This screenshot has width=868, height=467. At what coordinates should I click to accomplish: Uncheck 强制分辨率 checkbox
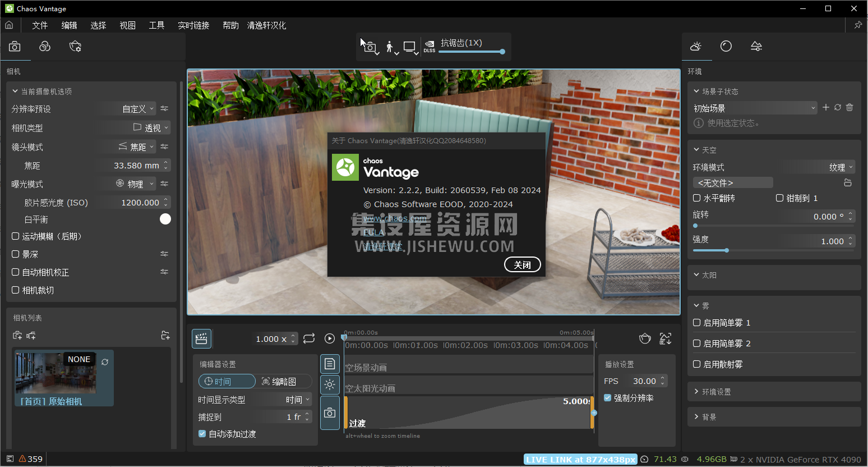[607, 398]
